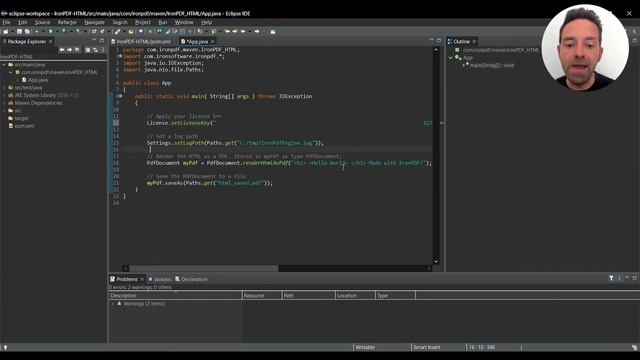The height and width of the screenshot is (360, 640).
Task: Sort Problems by Resource column header
Action: point(262,295)
